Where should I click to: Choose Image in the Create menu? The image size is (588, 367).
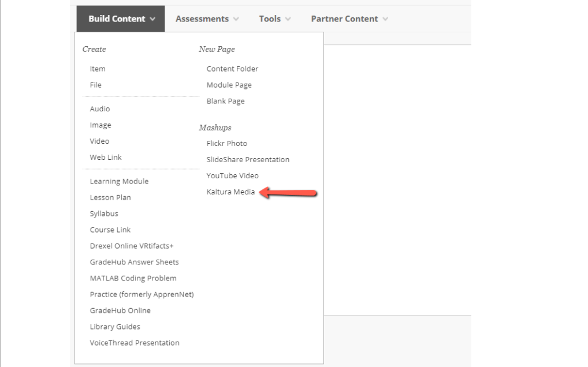pyautogui.click(x=101, y=125)
